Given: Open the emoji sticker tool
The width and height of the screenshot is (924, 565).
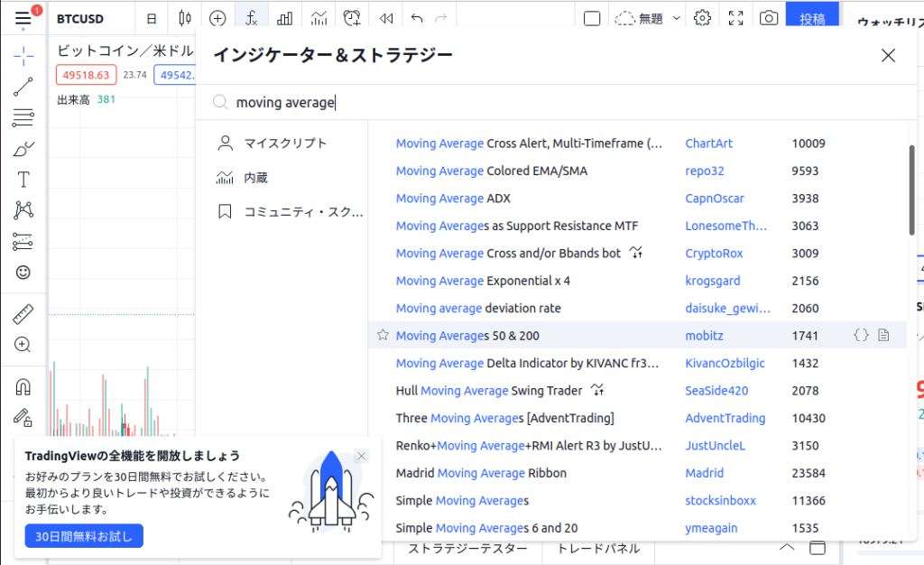Looking at the screenshot, I should pyautogui.click(x=24, y=271).
